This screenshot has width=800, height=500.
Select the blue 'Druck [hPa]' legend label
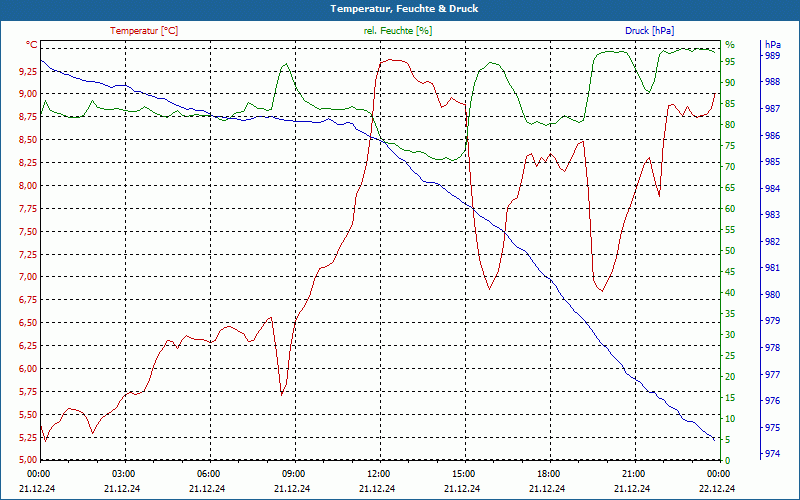point(649,31)
